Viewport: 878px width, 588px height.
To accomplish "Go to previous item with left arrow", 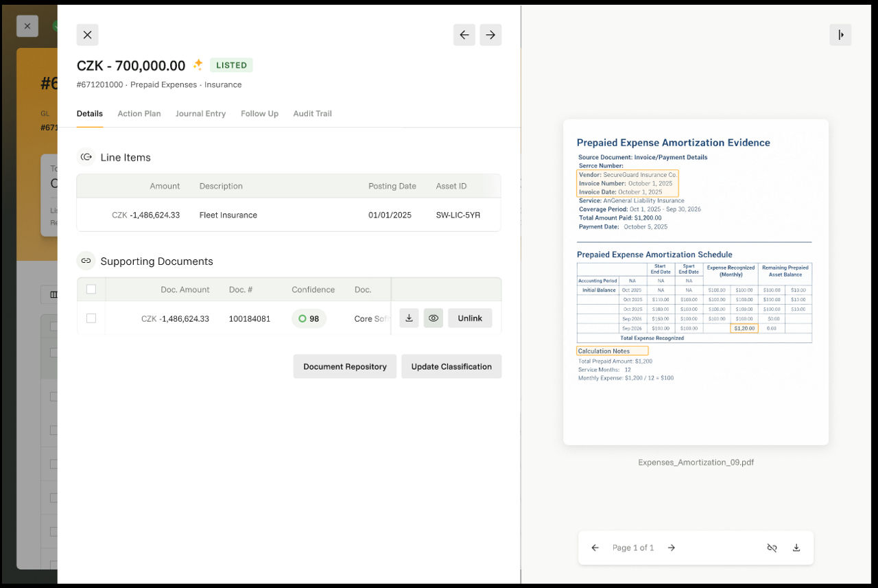I will [x=464, y=35].
